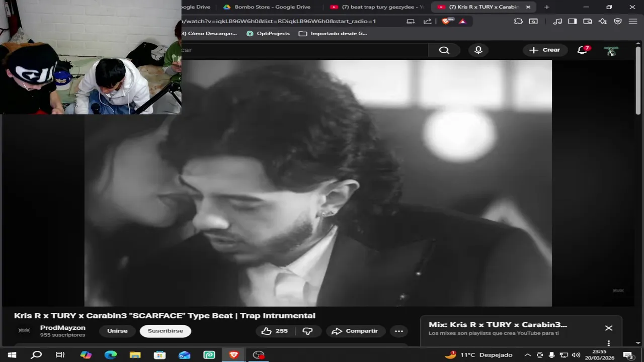Viewport: 644px width, 362px height.
Task: Open the volume speaker tray icon
Action: (x=576, y=355)
